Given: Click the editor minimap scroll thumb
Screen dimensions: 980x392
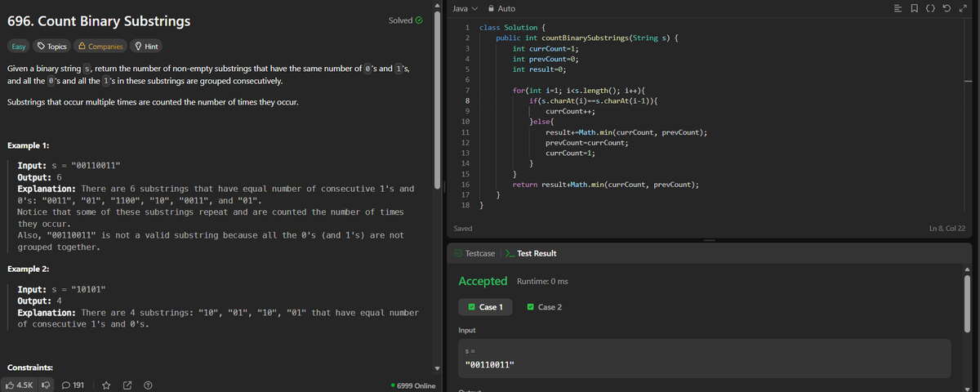Looking at the screenshot, I should 969,81.
